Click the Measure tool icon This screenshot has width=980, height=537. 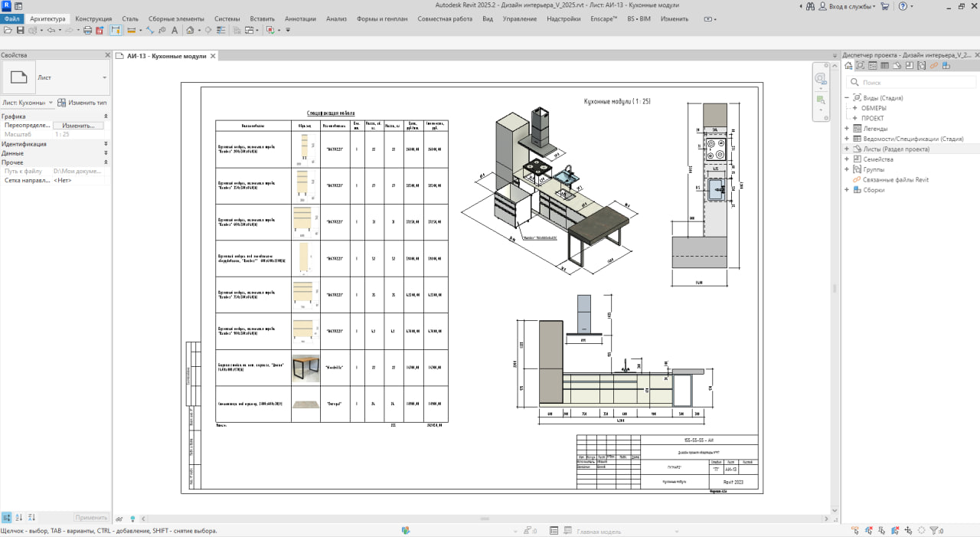point(149,30)
